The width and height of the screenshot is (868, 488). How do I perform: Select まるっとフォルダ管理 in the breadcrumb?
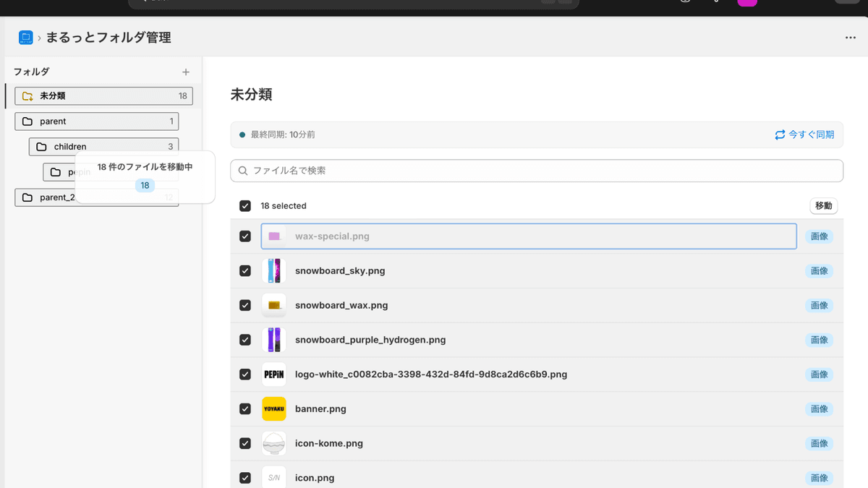(107, 37)
